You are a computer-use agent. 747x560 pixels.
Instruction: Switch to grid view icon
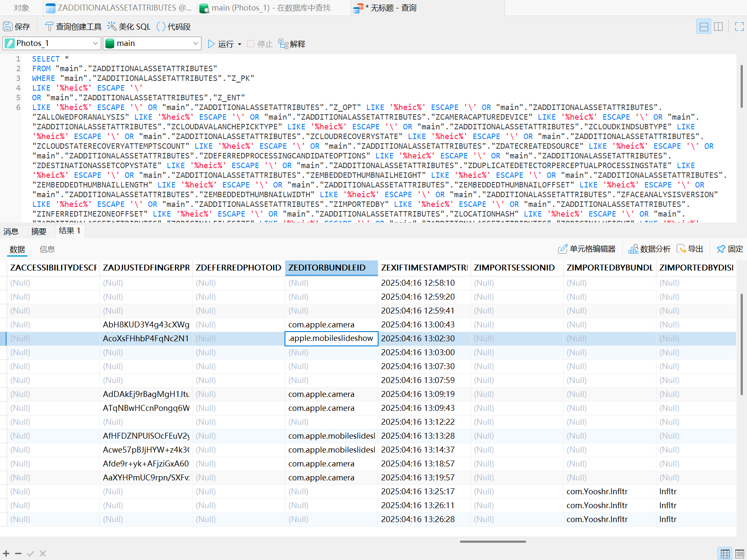[x=725, y=554]
